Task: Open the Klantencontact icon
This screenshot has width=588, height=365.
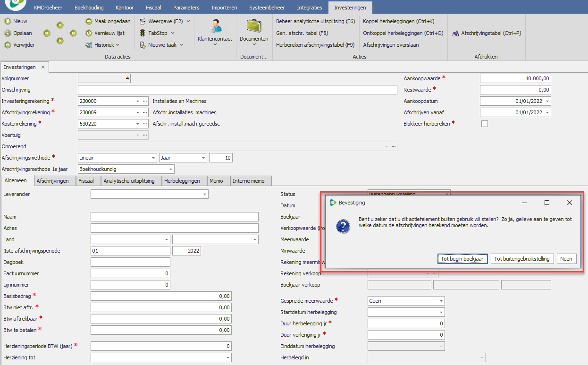Action: pyautogui.click(x=215, y=26)
